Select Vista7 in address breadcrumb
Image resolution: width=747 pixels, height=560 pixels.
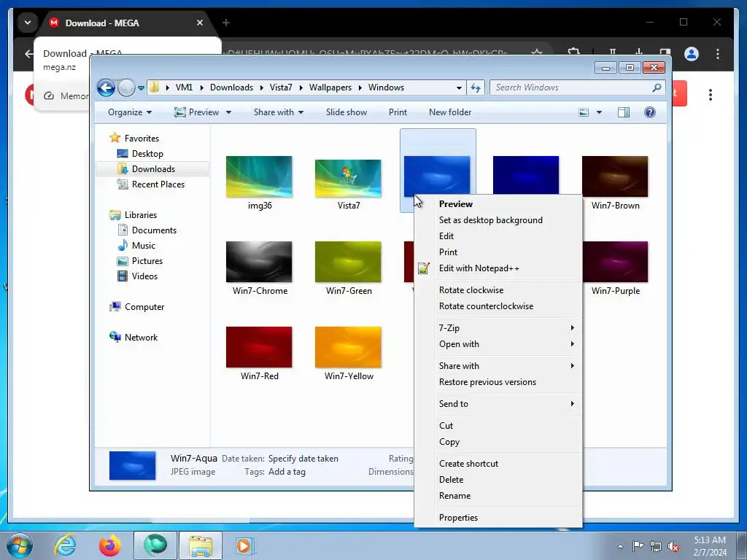(281, 87)
